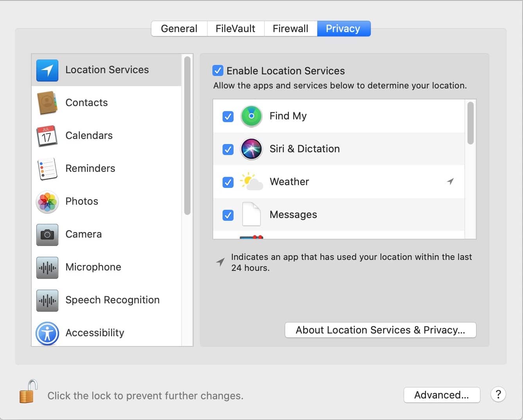
Task: Click the Contacts address book icon
Action: 47,103
